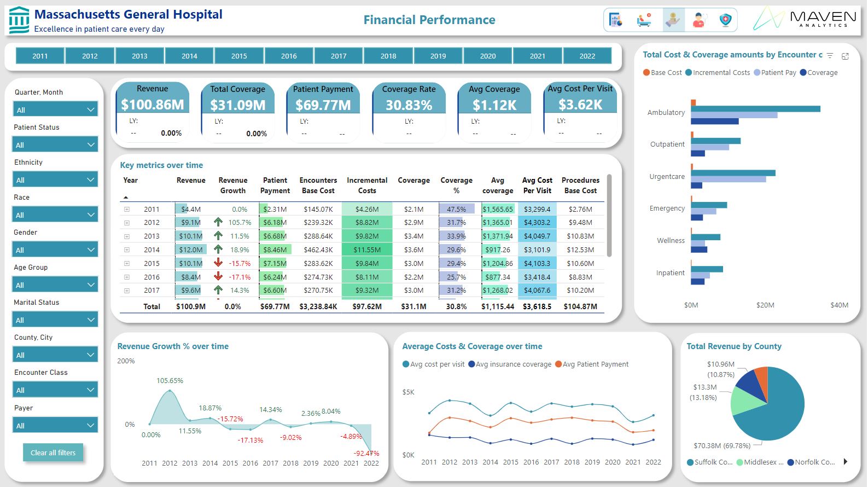
Task: Click the filters icon on Encounter chart
Action: (830, 56)
